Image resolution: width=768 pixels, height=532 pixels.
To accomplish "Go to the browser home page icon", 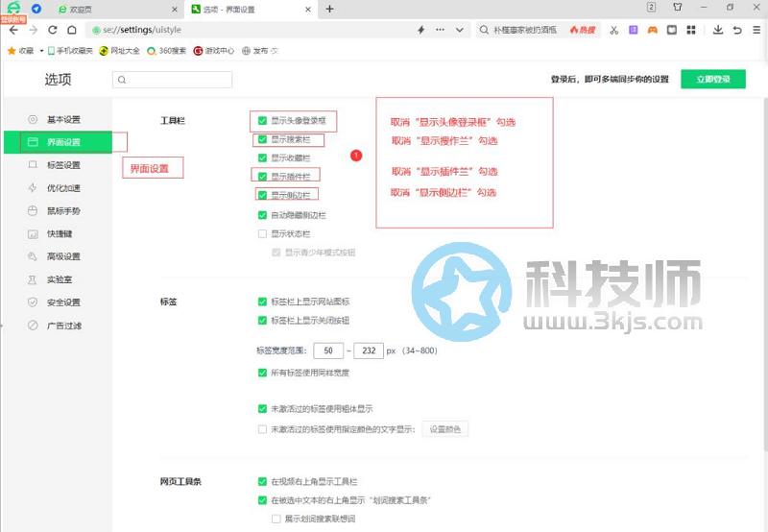I will click(70, 30).
